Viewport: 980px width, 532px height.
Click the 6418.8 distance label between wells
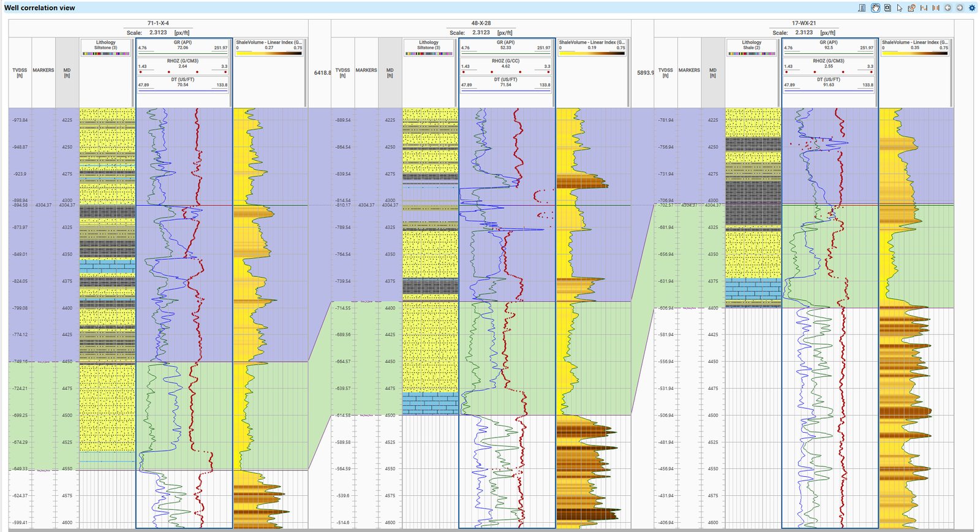[322, 72]
